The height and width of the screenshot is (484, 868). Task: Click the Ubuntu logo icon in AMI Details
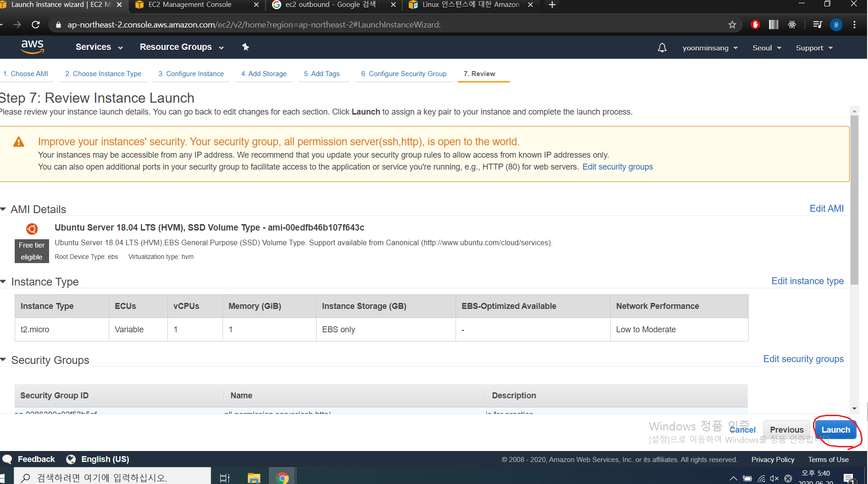tap(32, 228)
